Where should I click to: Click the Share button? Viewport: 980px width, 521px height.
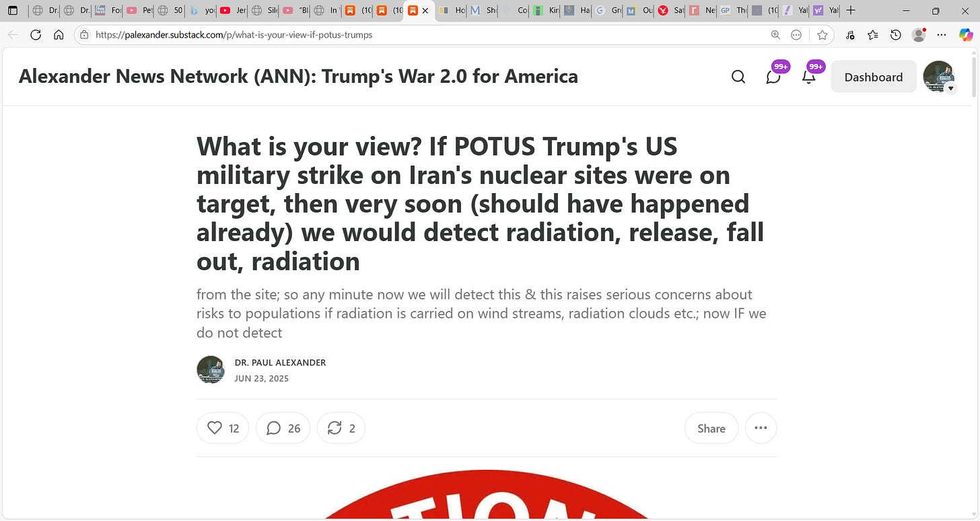coord(711,428)
